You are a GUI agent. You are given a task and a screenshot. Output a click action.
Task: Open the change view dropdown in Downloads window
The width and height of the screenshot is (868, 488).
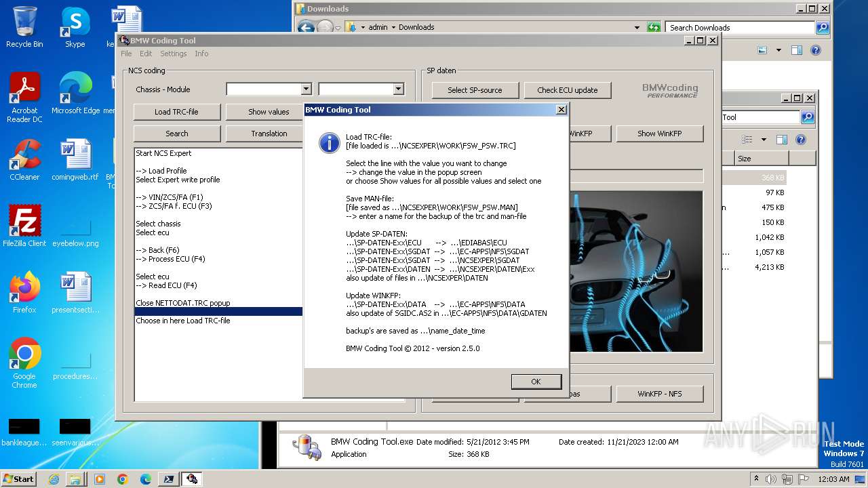(778, 50)
